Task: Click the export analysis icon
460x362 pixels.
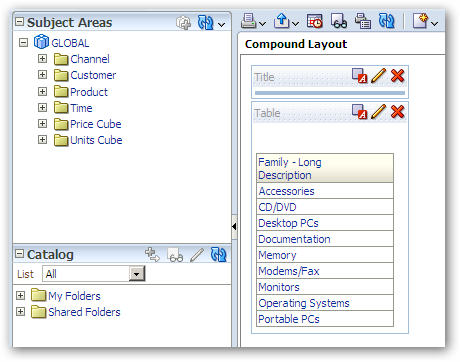Action: pos(282,21)
